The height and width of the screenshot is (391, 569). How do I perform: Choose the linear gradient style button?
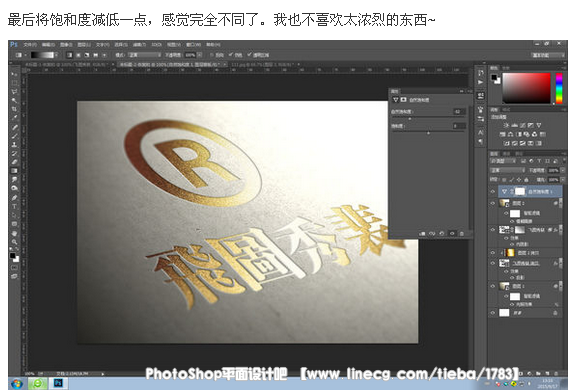pos(70,55)
